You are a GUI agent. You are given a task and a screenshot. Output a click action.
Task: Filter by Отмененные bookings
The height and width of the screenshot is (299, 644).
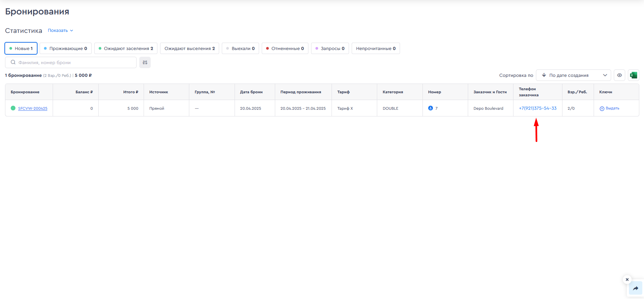coord(285,48)
